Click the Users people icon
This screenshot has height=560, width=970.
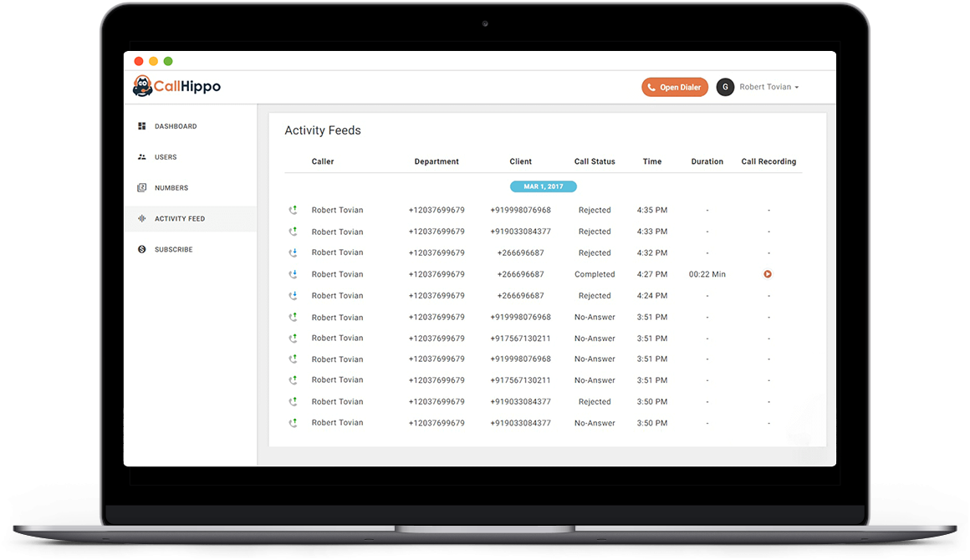pyautogui.click(x=141, y=157)
